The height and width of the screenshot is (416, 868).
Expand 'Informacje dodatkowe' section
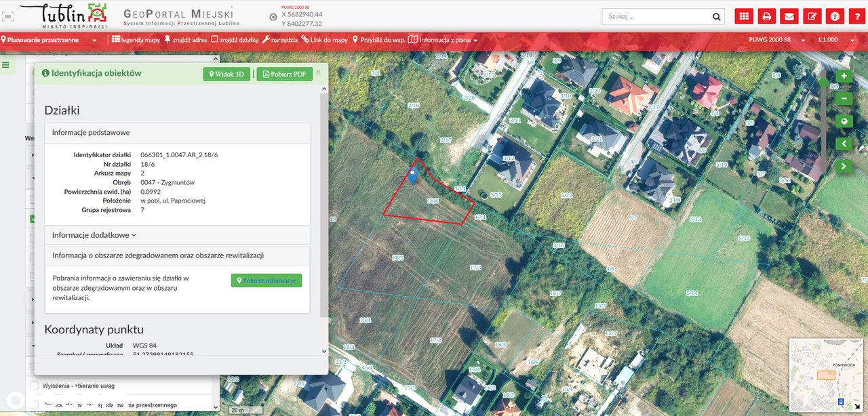click(94, 235)
